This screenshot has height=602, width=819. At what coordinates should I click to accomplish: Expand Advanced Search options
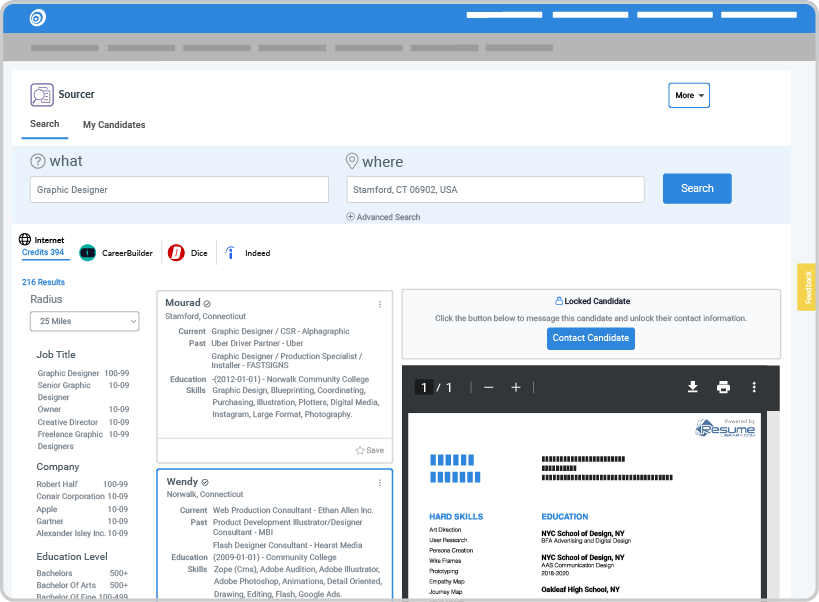[x=383, y=217]
